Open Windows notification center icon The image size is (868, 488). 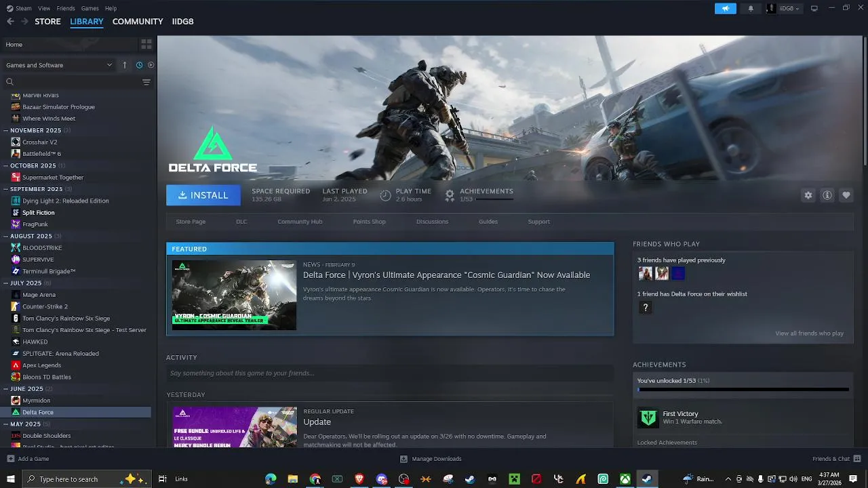pyautogui.click(x=853, y=479)
